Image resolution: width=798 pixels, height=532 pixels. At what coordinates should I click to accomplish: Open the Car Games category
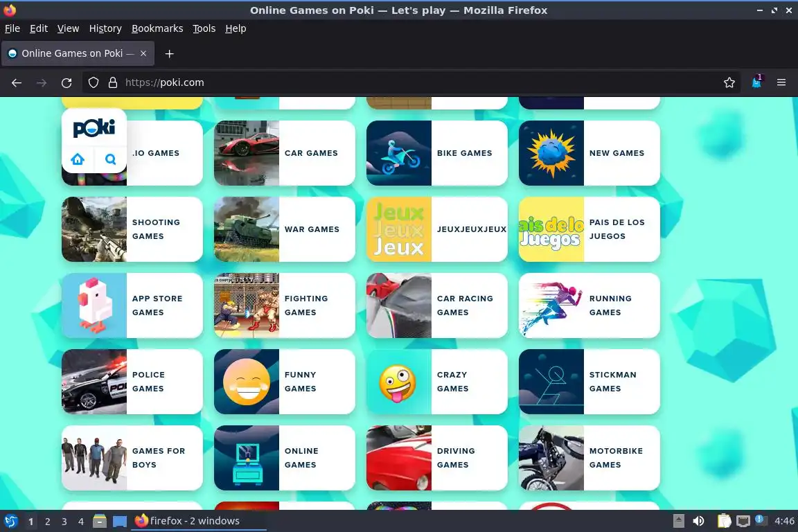point(285,152)
